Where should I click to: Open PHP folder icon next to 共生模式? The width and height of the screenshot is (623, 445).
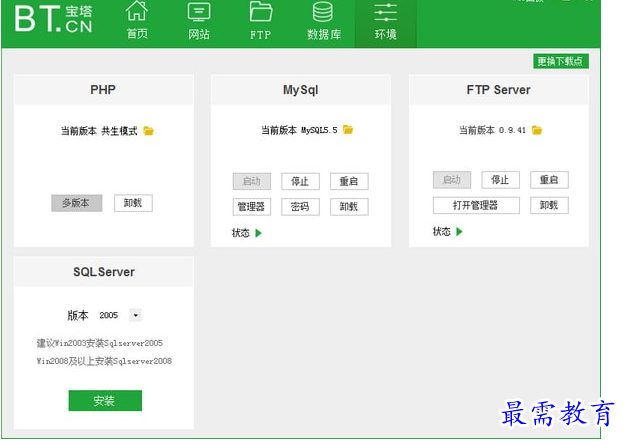click(149, 131)
